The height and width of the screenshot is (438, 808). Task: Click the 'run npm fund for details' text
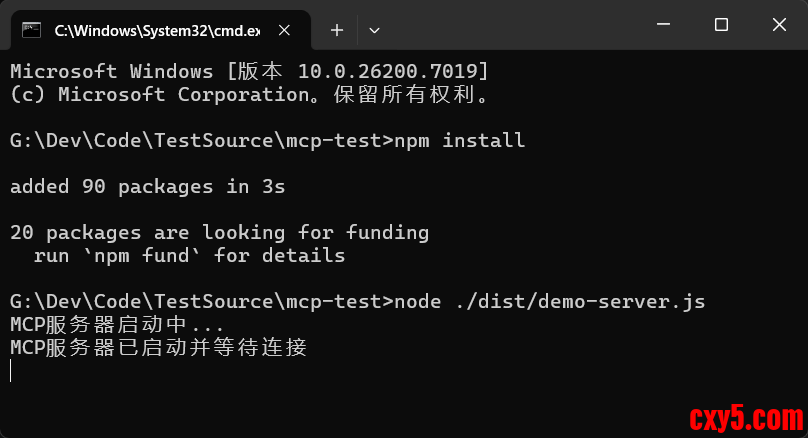[x=189, y=256]
